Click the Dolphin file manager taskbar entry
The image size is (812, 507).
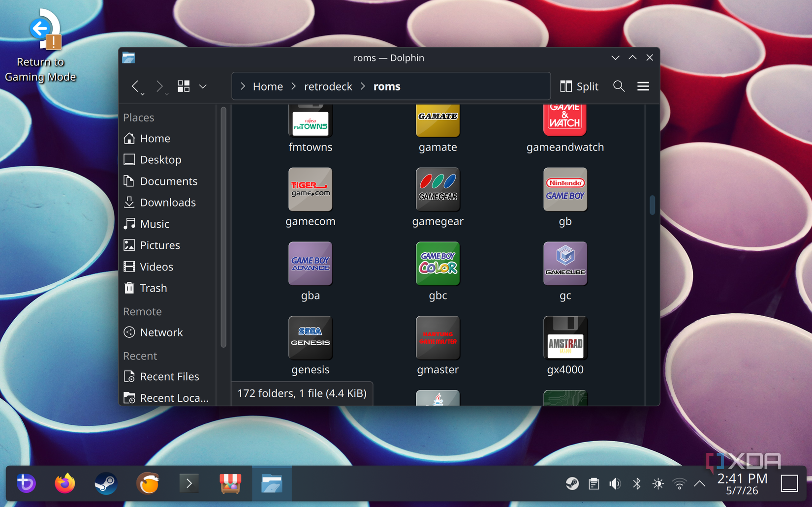(x=272, y=483)
